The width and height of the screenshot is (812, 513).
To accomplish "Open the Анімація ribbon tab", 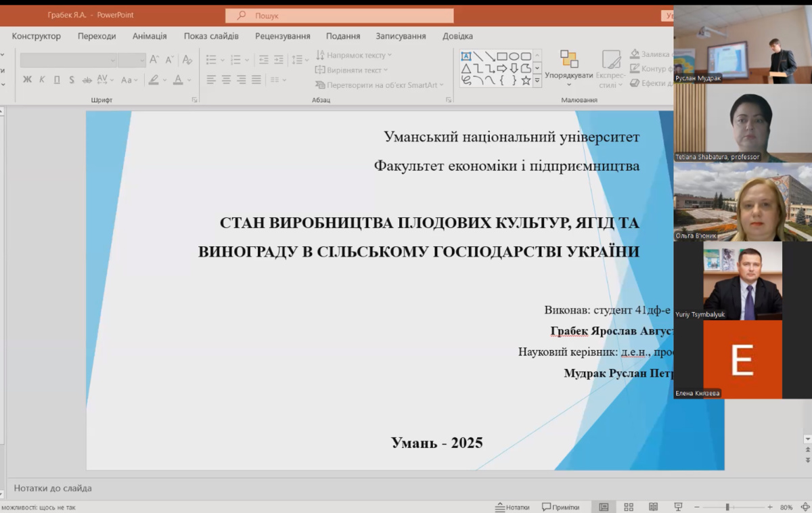I will [x=150, y=36].
